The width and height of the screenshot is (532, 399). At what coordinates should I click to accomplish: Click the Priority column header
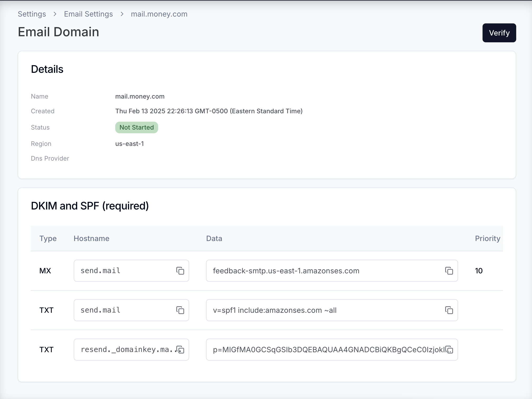[x=487, y=238]
